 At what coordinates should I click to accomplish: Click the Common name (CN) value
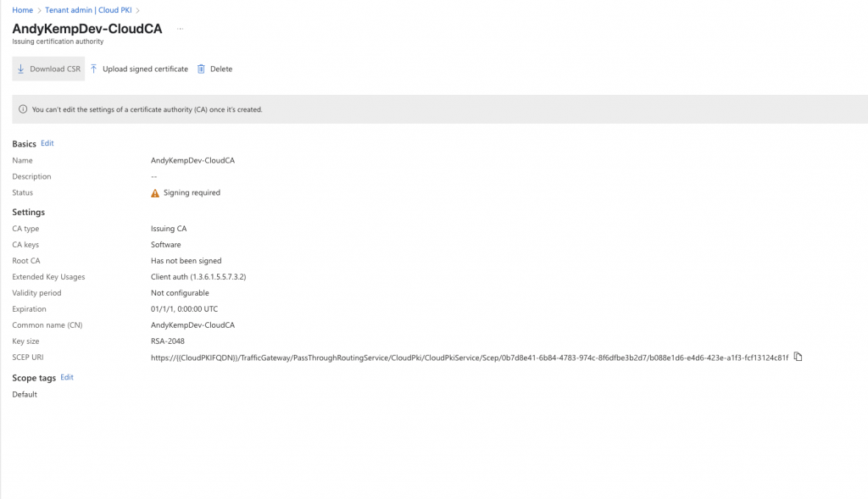(192, 325)
